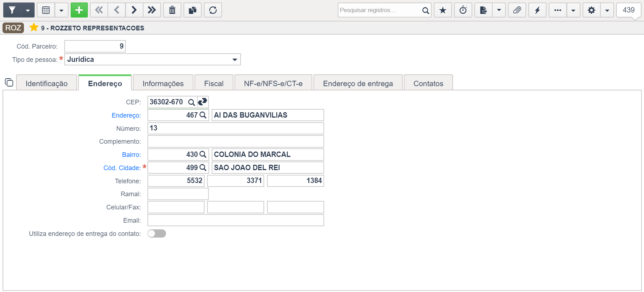This screenshot has height=292, width=644.
Task: Open the Tipo de pessoa dropdown
Action: point(152,59)
